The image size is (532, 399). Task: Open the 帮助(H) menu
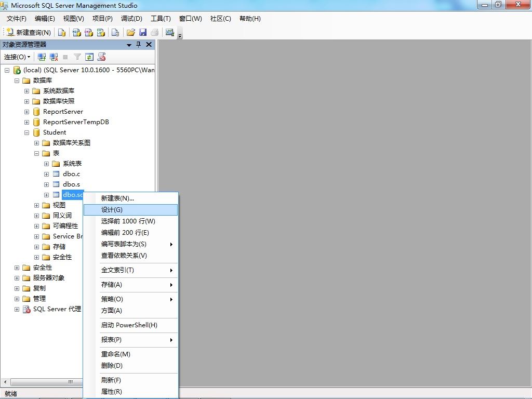pyautogui.click(x=250, y=19)
